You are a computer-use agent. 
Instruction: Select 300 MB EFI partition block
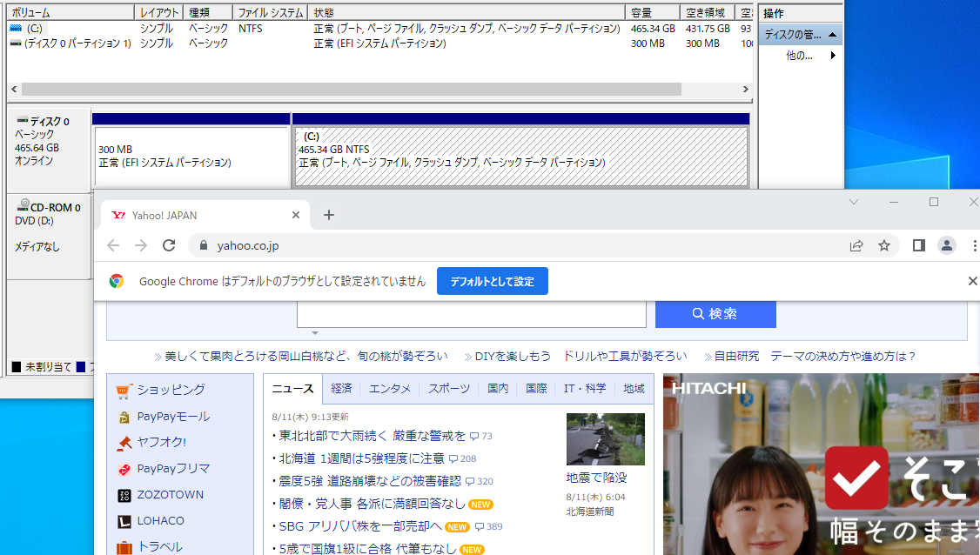tap(191, 157)
